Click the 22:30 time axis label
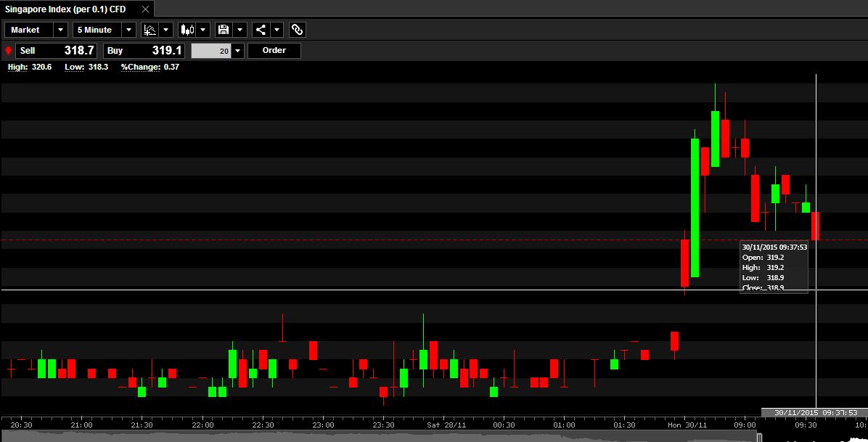Viewport: 868px width, 442px height. (x=263, y=425)
